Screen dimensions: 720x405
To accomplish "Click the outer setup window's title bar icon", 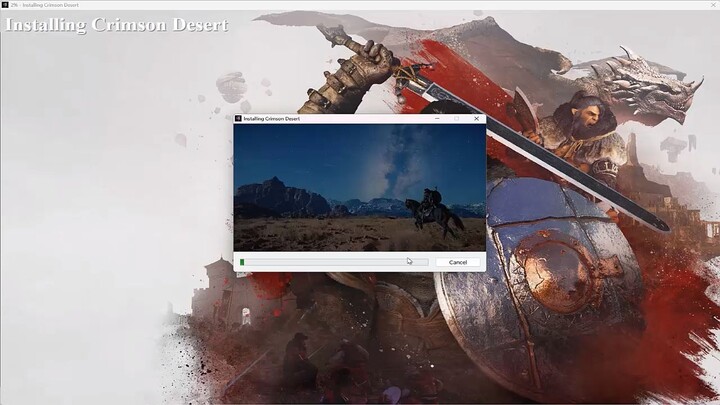I will [5, 5].
